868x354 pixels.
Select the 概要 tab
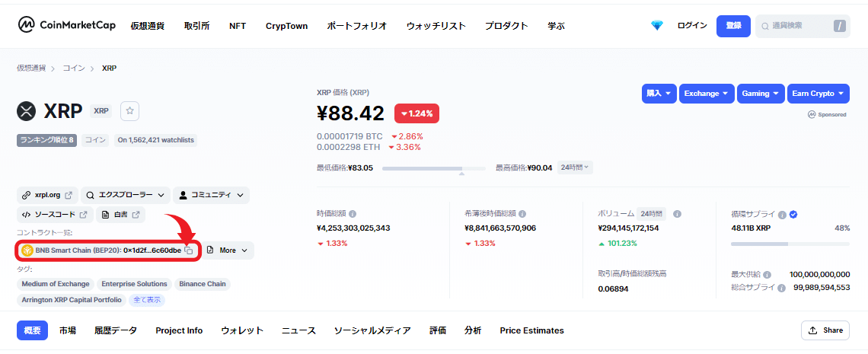33,330
